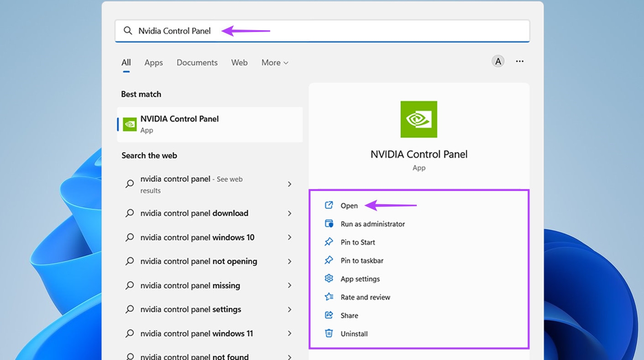Expand the "nvidia control panel download" suggestion arrow
This screenshot has height=360, width=644.
pyautogui.click(x=289, y=213)
